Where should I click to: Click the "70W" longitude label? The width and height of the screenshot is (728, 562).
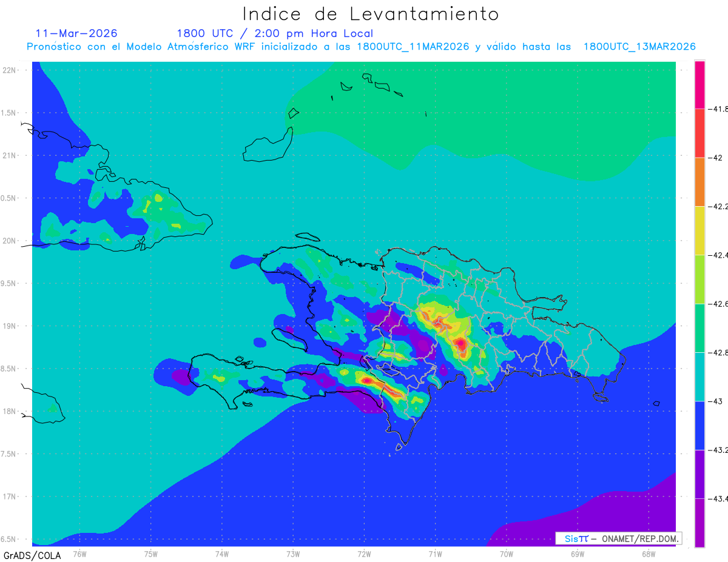(507, 554)
